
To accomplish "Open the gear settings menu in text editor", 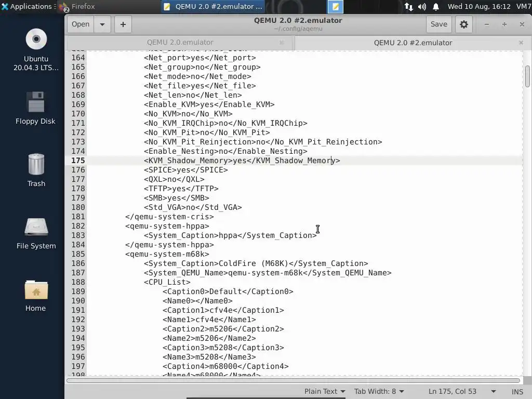I will point(464,24).
